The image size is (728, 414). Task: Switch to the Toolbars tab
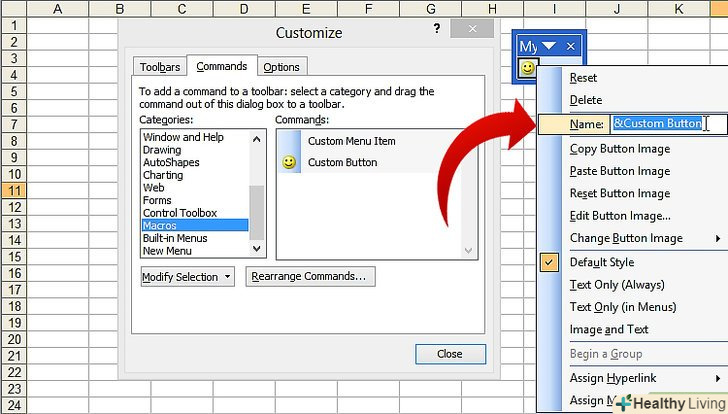tap(160, 67)
